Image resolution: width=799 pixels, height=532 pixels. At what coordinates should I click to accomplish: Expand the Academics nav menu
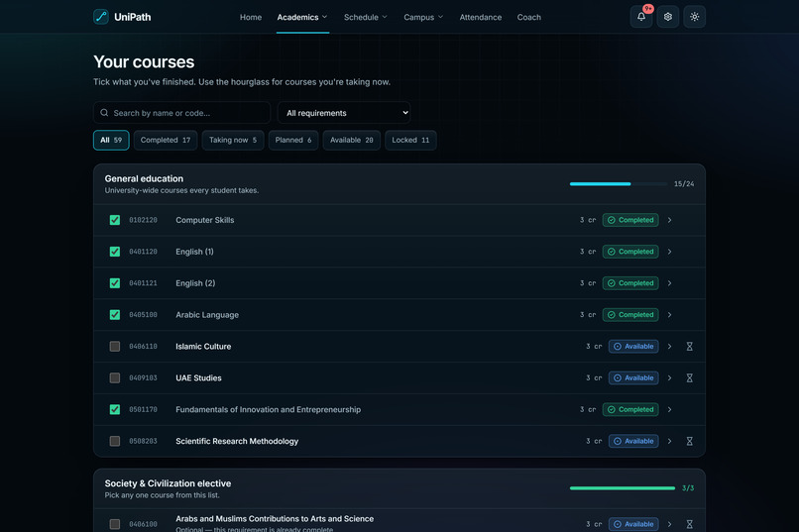(302, 17)
